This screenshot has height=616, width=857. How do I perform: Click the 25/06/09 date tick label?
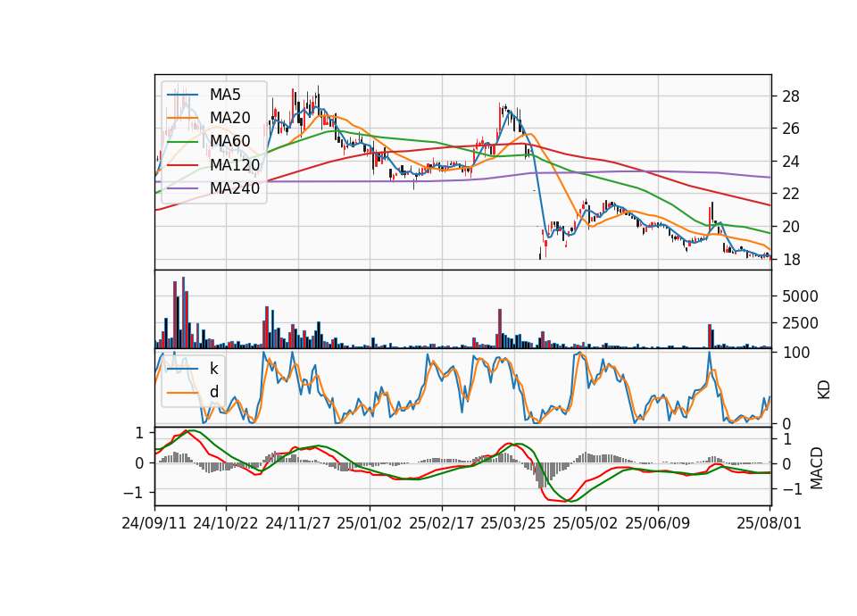coord(658,523)
